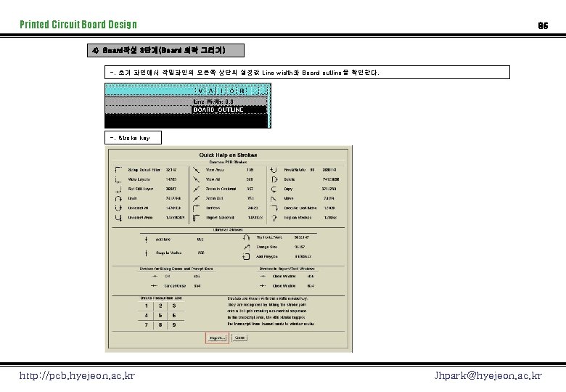The width and height of the screenshot is (566, 392).
Task: Click the Add Line stroke icon
Action: point(146,240)
